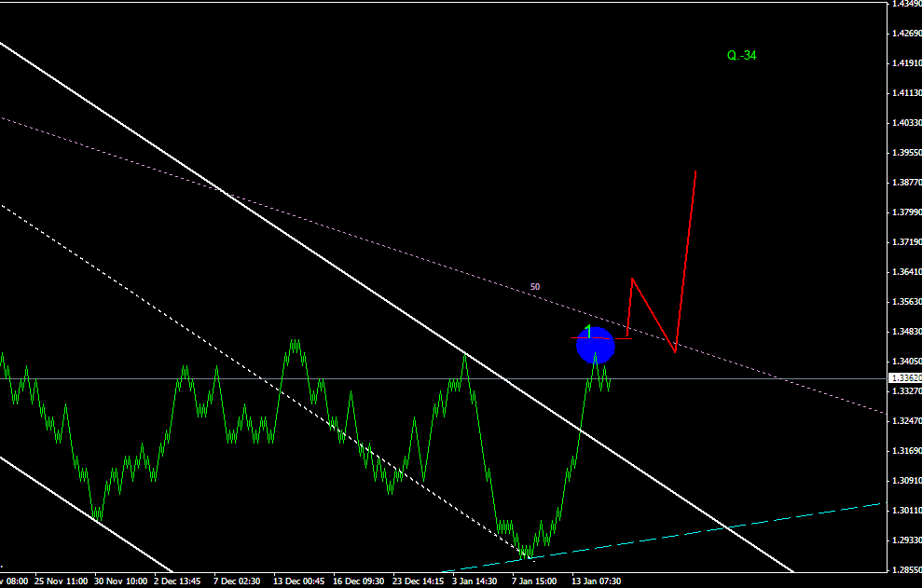Image resolution: width=922 pixels, height=588 pixels.
Task: Click price axis value 1.42690
Action: pos(906,33)
